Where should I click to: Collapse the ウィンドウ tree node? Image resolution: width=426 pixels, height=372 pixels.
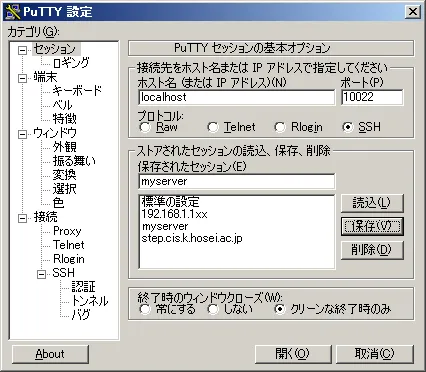coord(22,134)
